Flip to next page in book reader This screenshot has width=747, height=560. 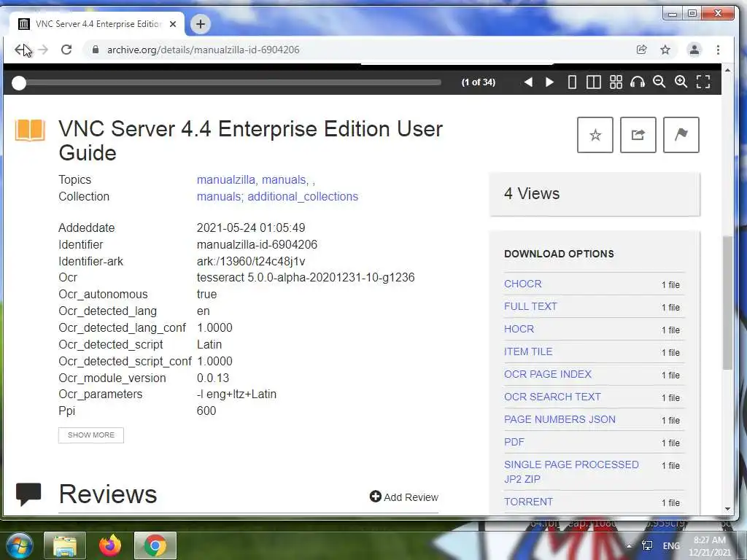point(549,82)
